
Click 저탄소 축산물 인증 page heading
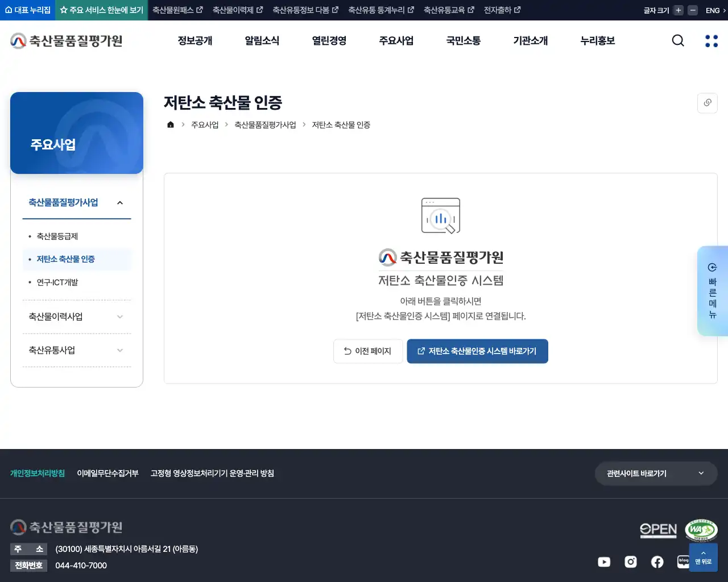[x=223, y=103]
